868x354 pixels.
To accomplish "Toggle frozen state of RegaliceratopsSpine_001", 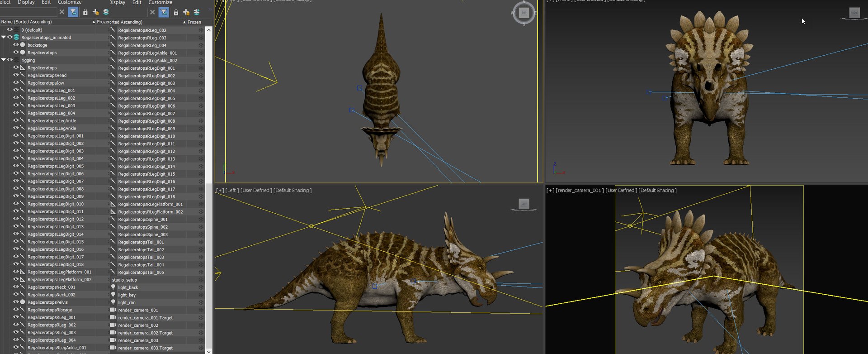I will coord(201,219).
